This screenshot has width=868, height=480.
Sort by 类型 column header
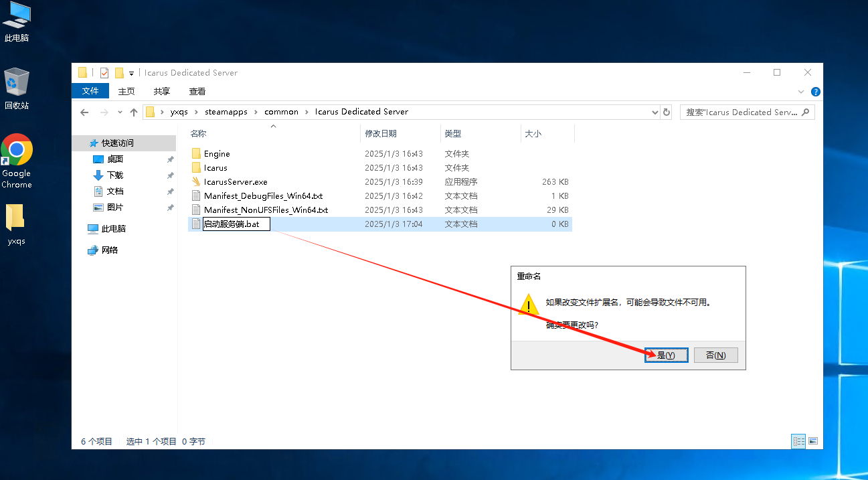[x=453, y=134]
